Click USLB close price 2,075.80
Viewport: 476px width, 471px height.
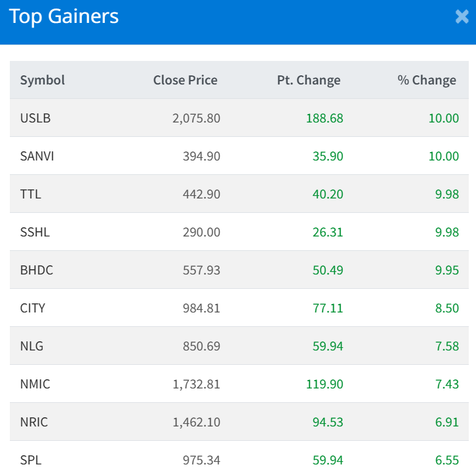click(196, 119)
